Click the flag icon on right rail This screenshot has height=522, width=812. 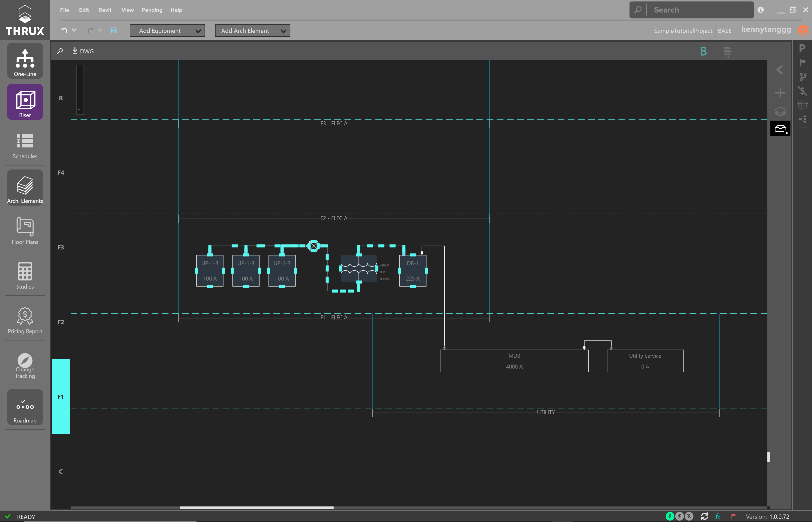802,62
